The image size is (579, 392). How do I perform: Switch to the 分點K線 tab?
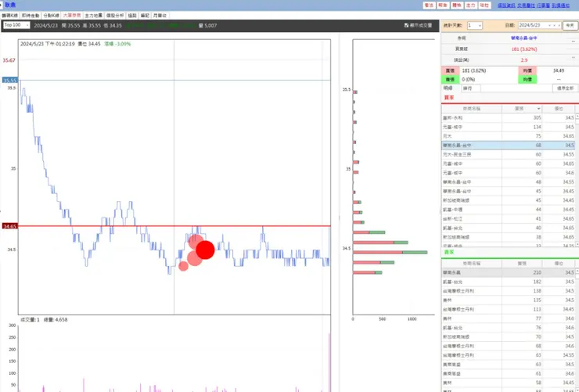[51, 16]
